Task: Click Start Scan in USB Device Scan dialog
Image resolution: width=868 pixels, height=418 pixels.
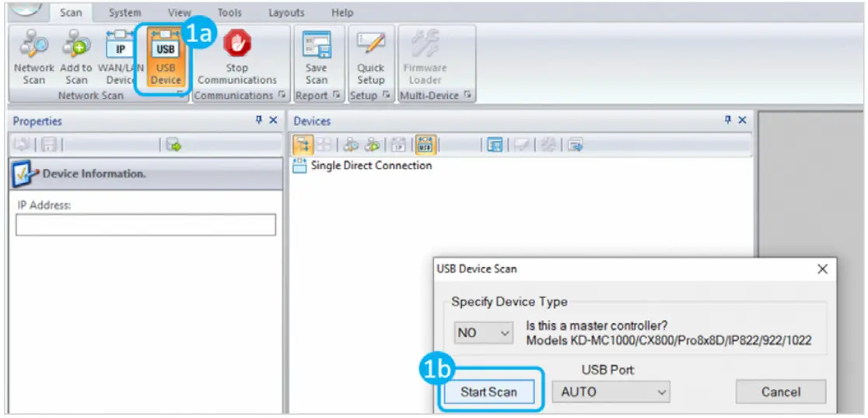Action: [x=488, y=392]
